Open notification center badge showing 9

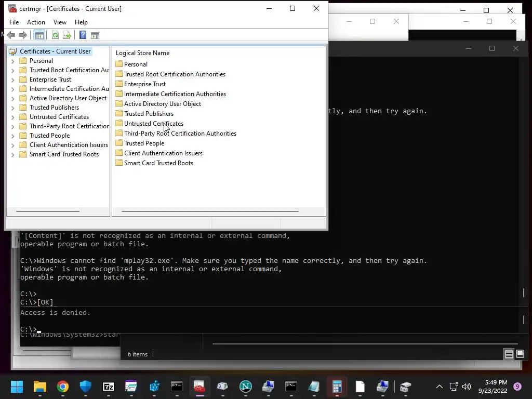(517, 387)
